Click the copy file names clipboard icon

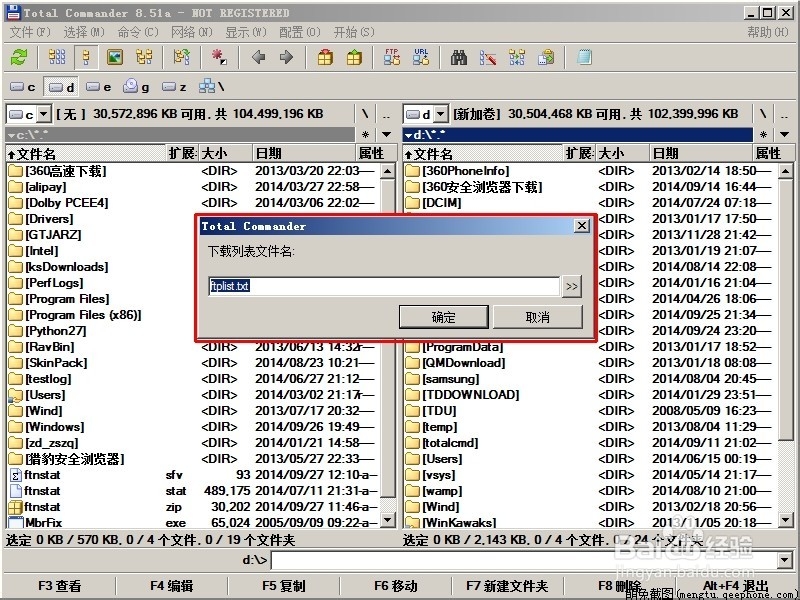tap(546, 57)
